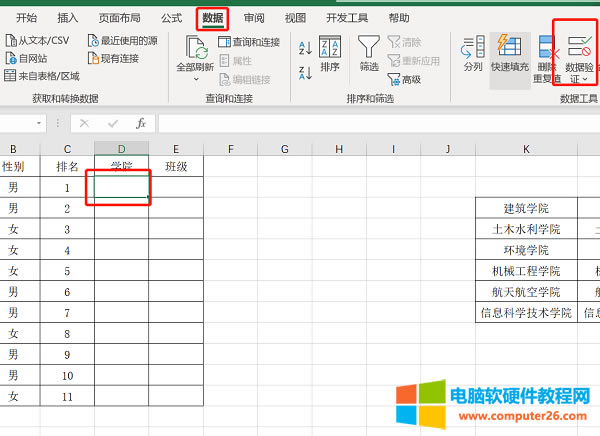The height and width of the screenshot is (436, 600).
Task: Click 高级 (Advanced) filter button
Action: 404,79
